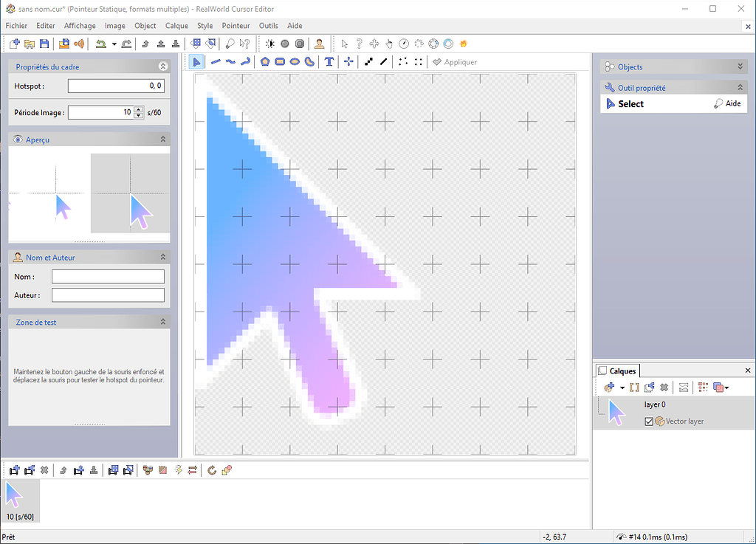Image resolution: width=756 pixels, height=544 pixels.
Task: Open the undo history dropdown arrow
Action: coord(114,44)
